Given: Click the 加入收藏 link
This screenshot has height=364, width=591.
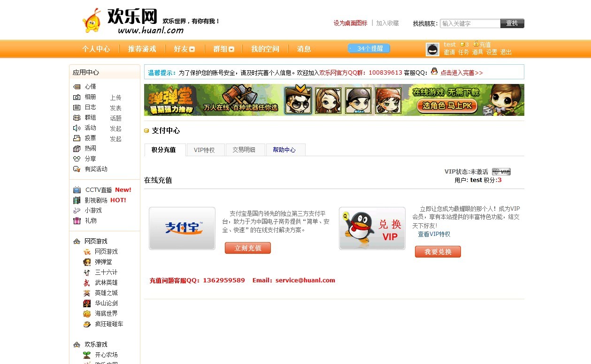Looking at the screenshot, I should [x=388, y=23].
